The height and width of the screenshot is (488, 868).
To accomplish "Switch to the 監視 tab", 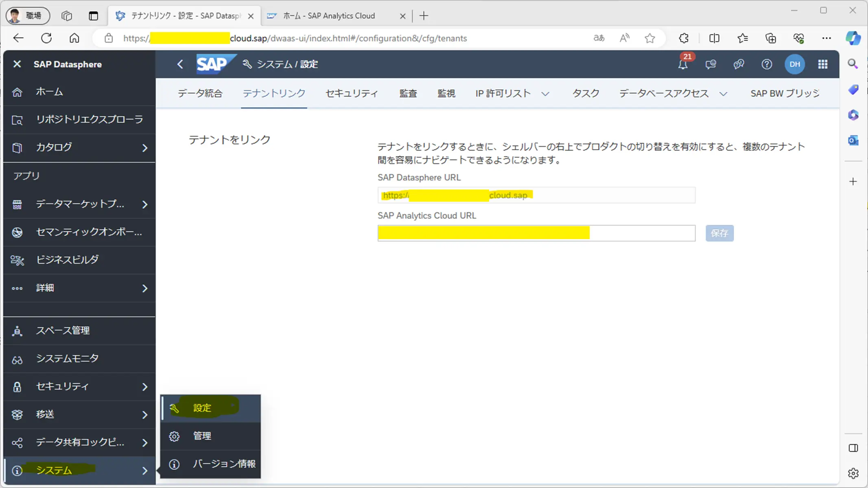I will pyautogui.click(x=446, y=94).
